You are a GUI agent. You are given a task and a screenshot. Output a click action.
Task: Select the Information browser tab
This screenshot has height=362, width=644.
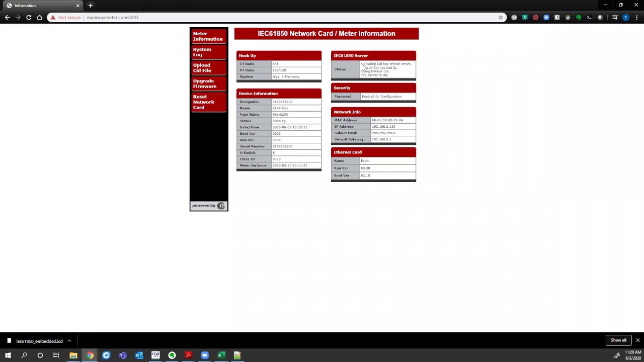click(x=43, y=6)
